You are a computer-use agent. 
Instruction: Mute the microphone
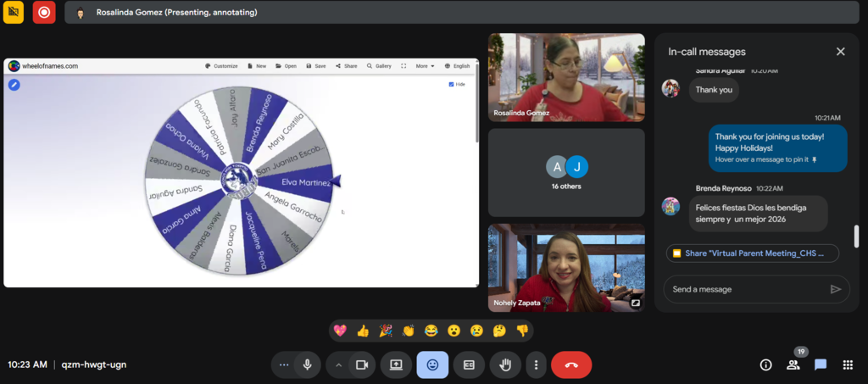(307, 365)
